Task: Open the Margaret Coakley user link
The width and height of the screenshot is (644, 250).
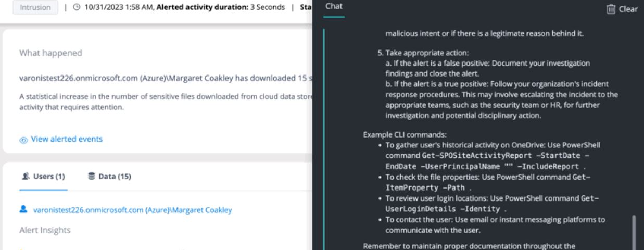Action: click(132, 210)
